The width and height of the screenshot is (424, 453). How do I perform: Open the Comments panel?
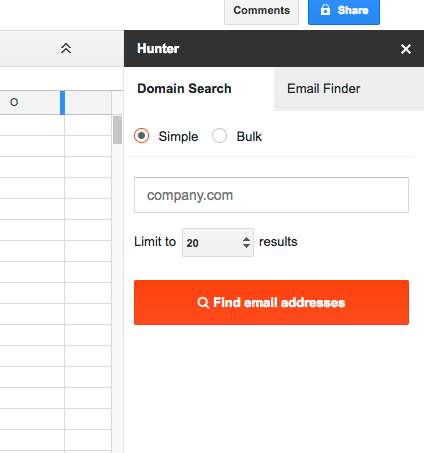coord(261,11)
